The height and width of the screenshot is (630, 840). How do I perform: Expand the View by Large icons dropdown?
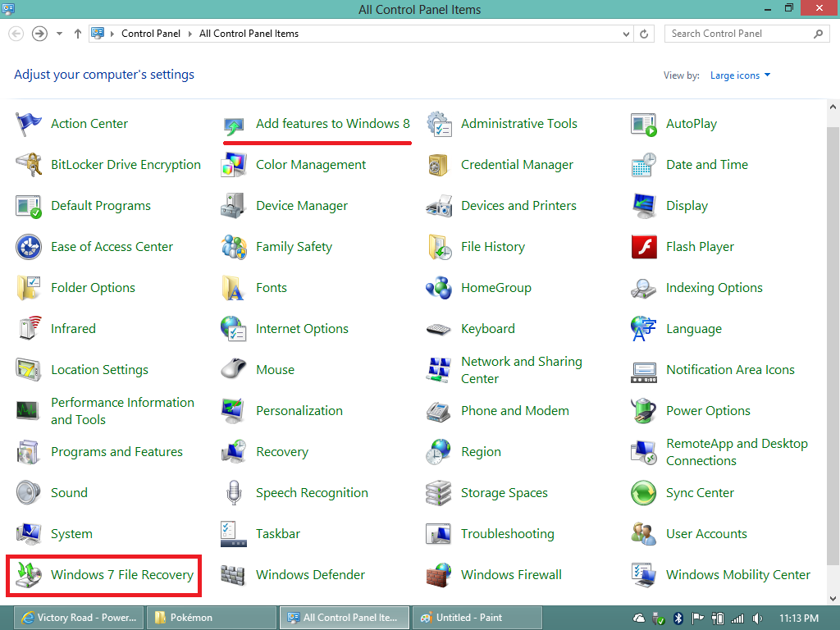pyautogui.click(x=740, y=75)
